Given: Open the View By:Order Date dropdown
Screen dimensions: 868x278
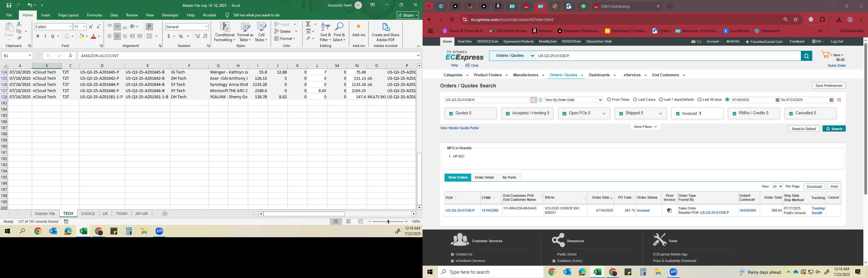Looking at the screenshot, I should point(573,100).
